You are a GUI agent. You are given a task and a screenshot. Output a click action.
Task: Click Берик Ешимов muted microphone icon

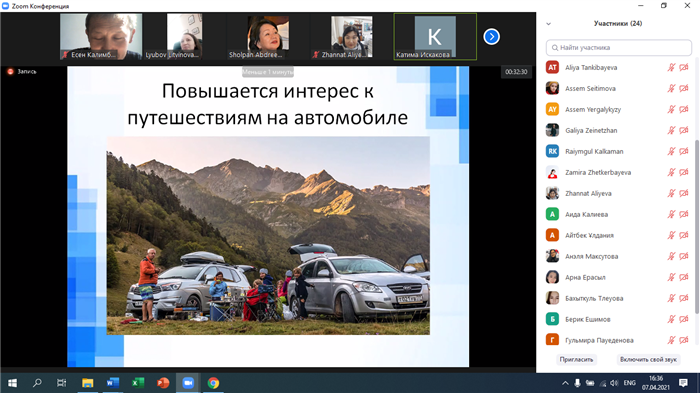point(671,319)
